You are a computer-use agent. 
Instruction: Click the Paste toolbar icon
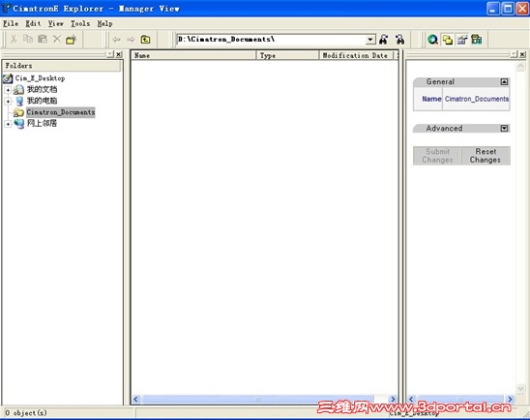point(43,40)
